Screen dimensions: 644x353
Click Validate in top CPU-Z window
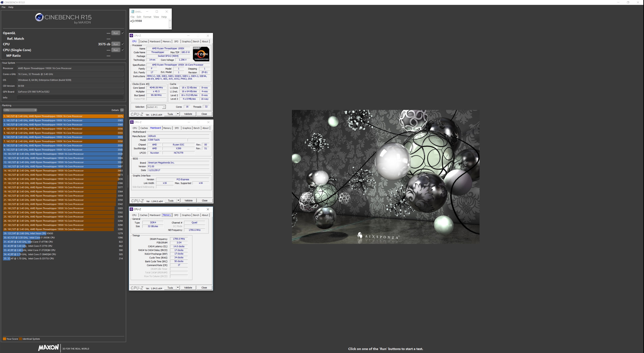tap(188, 114)
